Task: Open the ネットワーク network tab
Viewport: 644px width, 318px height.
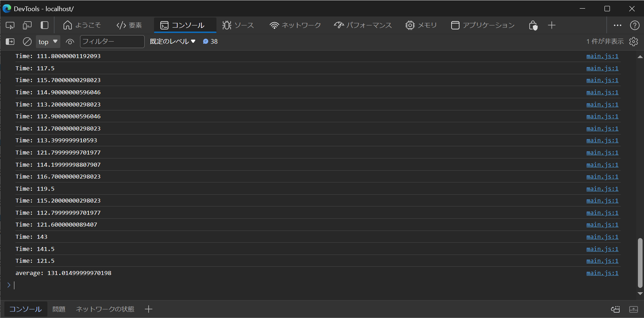Action: coord(295,25)
